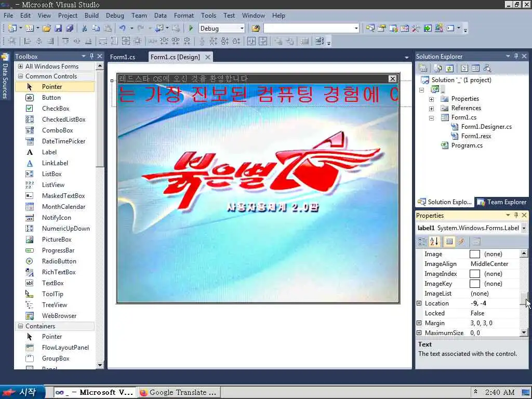Click the Find in Files icon

256,28
